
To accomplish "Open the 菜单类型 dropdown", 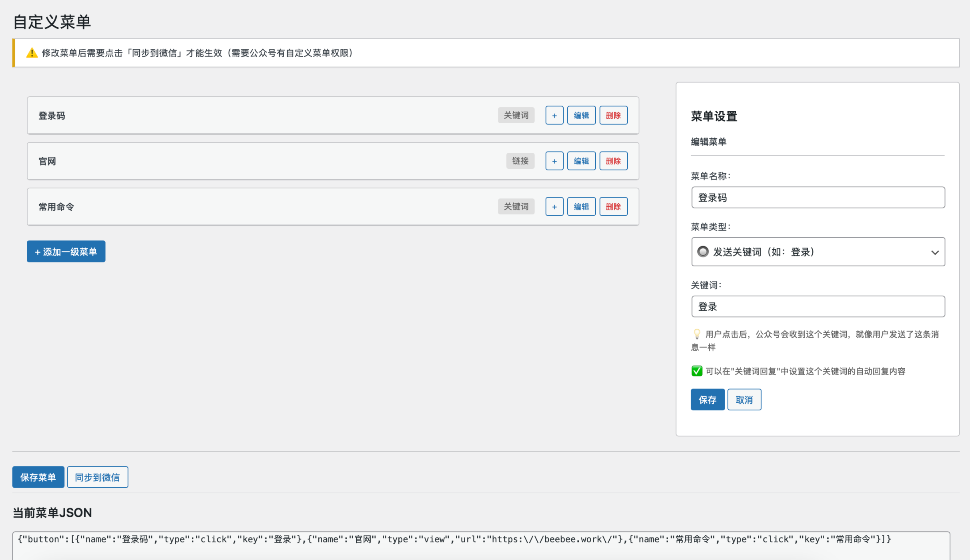I will coord(817,252).
